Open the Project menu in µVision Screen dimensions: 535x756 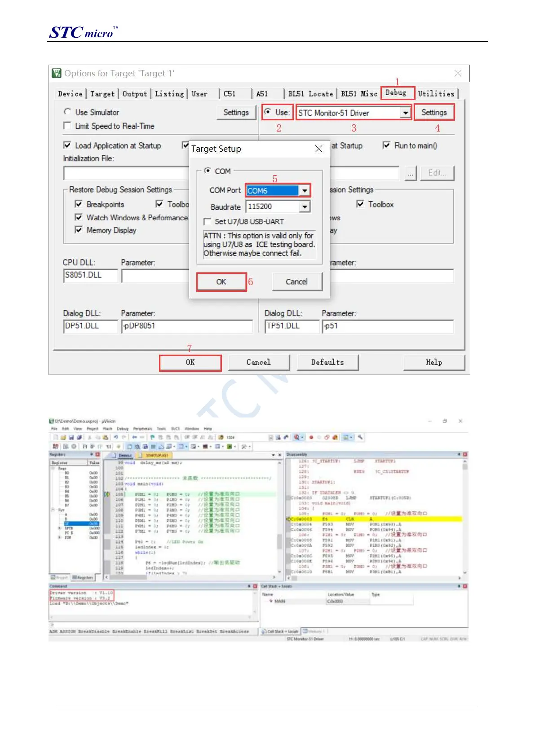[x=92, y=429]
